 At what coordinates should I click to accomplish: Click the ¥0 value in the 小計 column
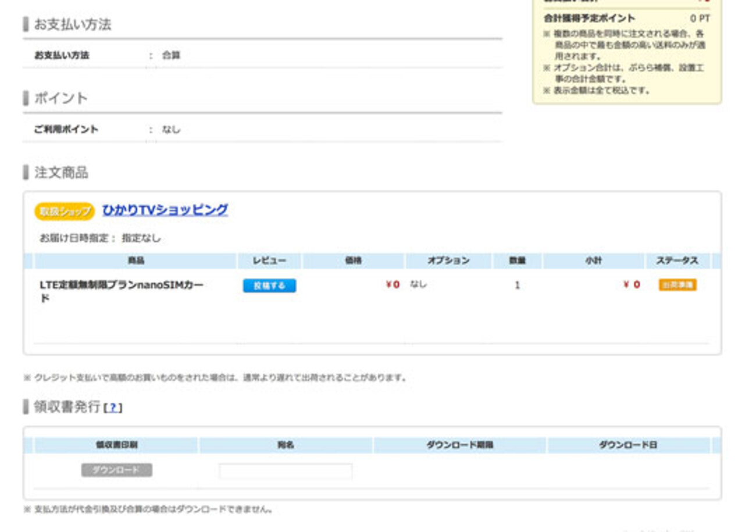click(x=632, y=285)
